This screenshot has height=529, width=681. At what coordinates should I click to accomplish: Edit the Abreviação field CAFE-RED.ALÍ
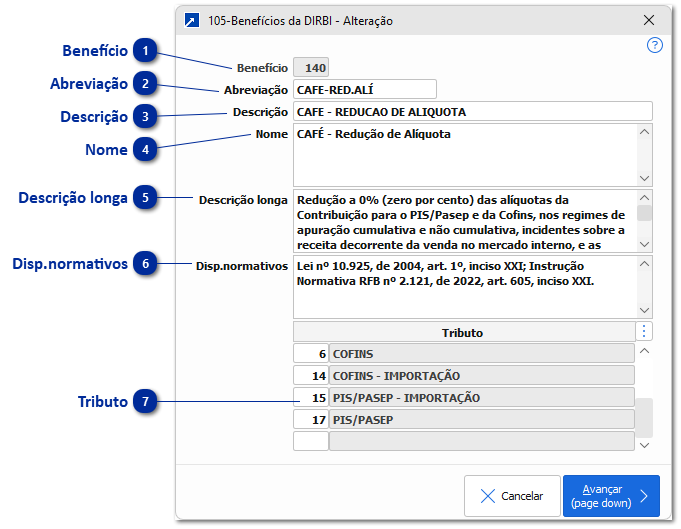364,90
